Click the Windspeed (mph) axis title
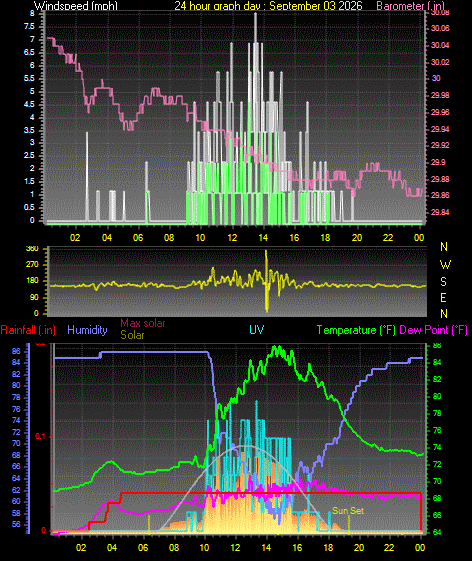472x561 pixels. coord(76,5)
